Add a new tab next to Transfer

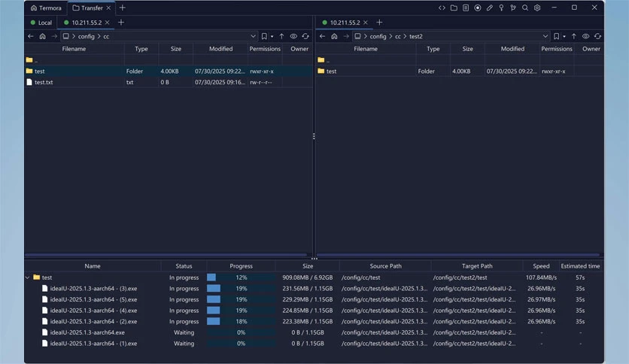coord(123,8)
